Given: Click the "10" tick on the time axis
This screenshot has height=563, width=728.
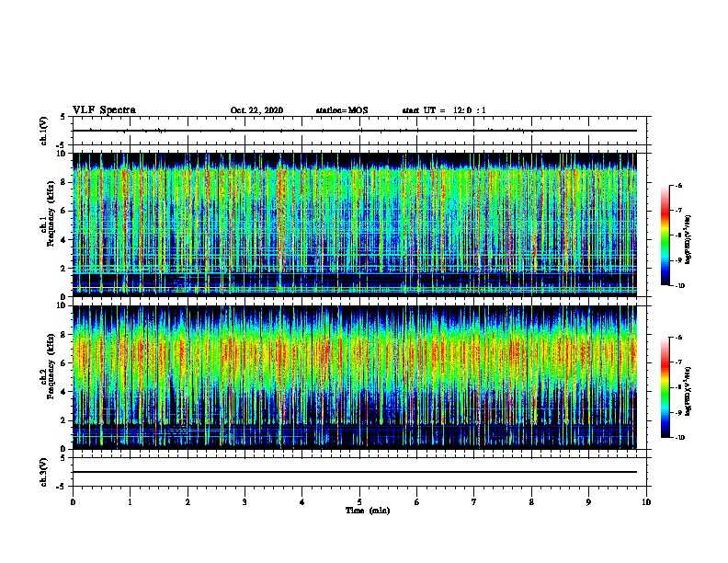Looking at the screenshot, I should point(646,502).
